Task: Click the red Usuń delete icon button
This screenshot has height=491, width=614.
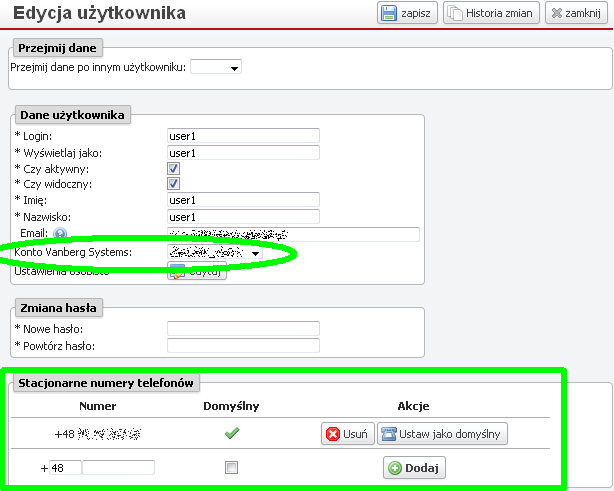Action: 347,434
